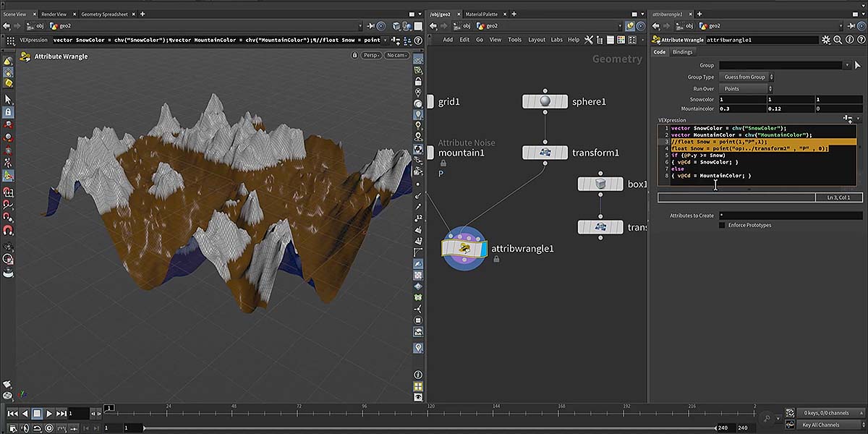The height and width of the screenshot is (434, 868).
Task: Open the network editor Labs menu
Action: pyautogui.click(x=556, y=40)
